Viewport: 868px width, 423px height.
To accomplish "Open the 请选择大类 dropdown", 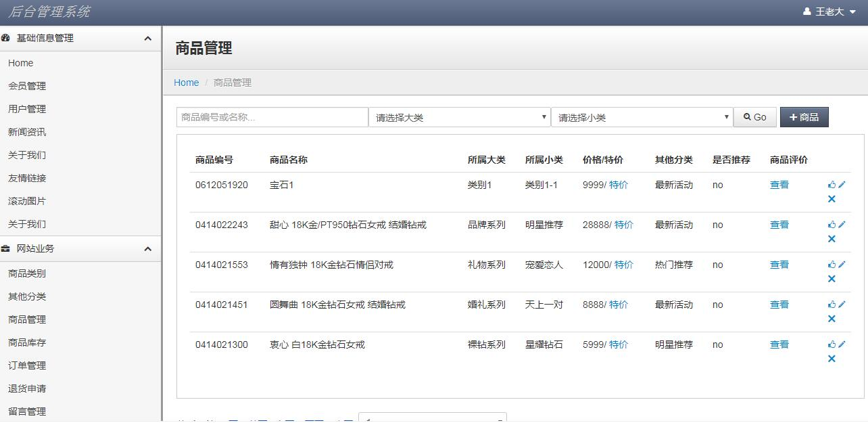I will click(460, 117).
